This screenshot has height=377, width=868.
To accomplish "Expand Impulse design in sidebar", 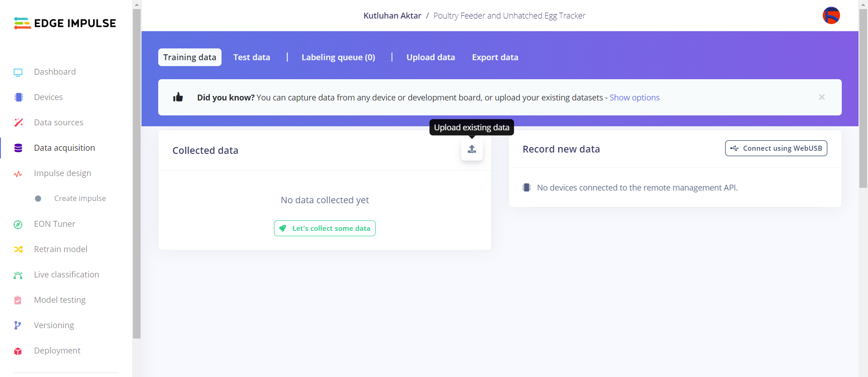I will click(x=62, y=173).
